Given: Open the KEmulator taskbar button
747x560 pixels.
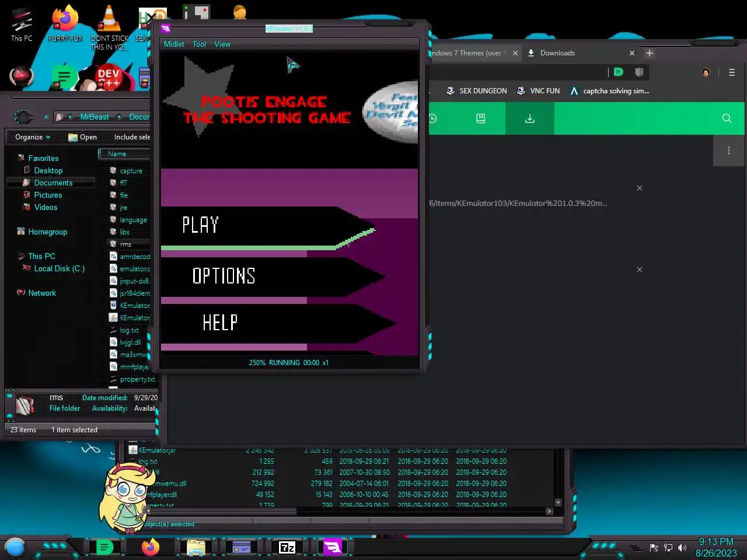Looking at the screenshot, I should coord(333,547).
